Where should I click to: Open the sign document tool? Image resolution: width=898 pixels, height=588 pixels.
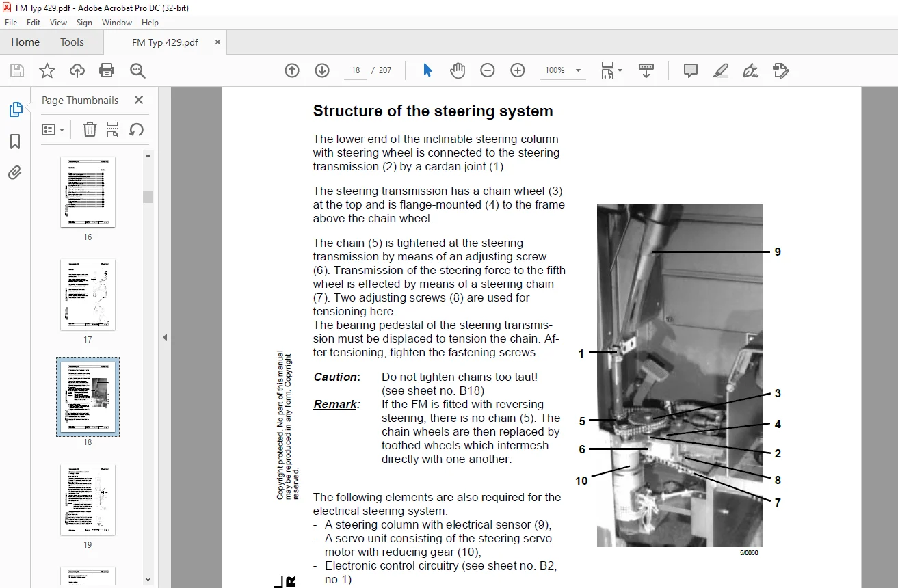pyautogui.click(x=750, y=70)
